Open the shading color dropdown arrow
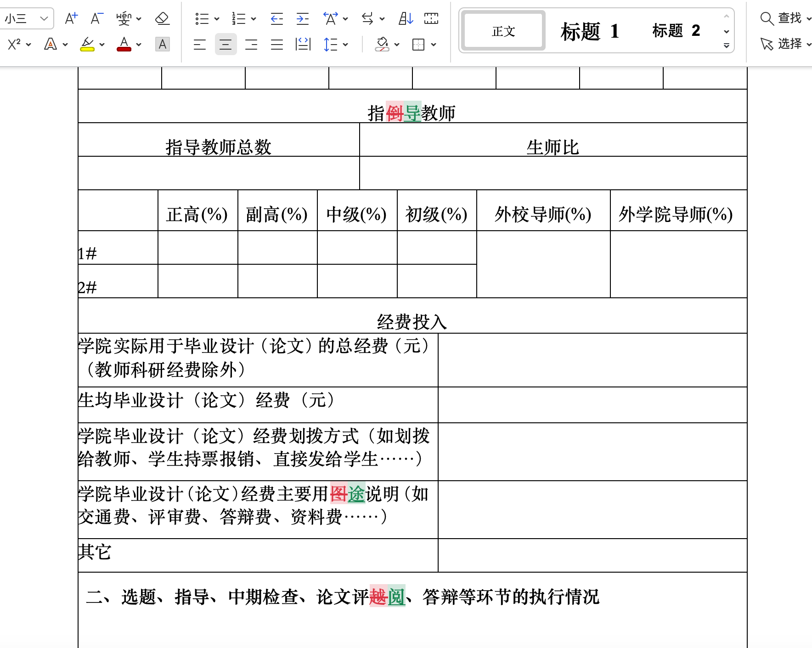The image size is (812, 648). tap(397, 45)
